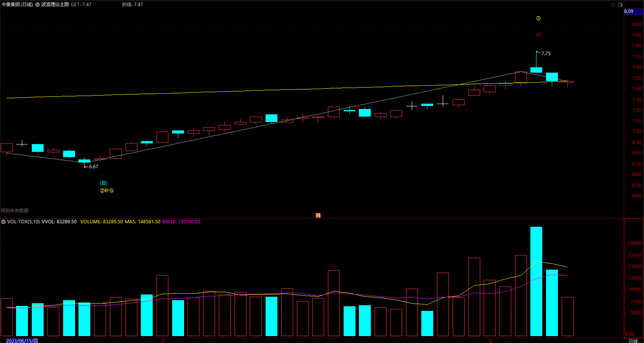
Task: Click the VOLUME: 83289.50 value
Action: click(101, 222)
